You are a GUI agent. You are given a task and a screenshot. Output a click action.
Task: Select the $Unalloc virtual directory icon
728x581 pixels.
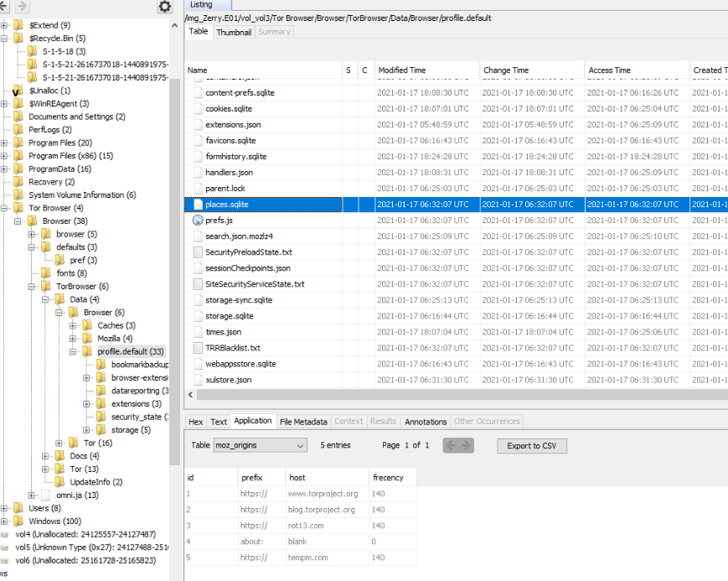(x=18, y=91)
